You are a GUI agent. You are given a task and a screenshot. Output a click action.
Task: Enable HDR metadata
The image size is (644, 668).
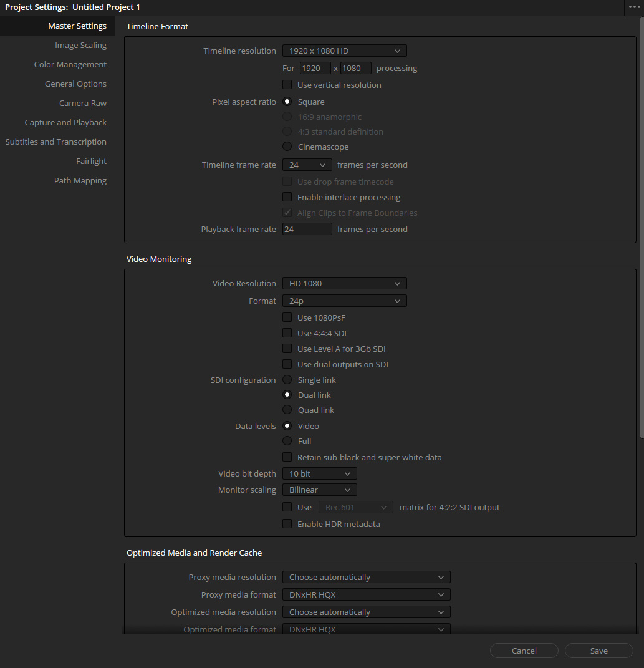(x=287, y=523)
